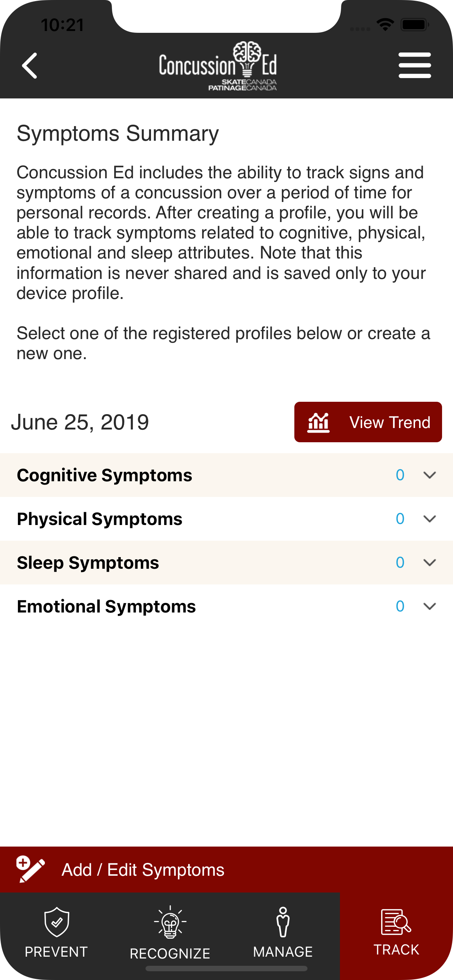Select the Prevent shield icon
453x980 pixels.
click(57, 922)
